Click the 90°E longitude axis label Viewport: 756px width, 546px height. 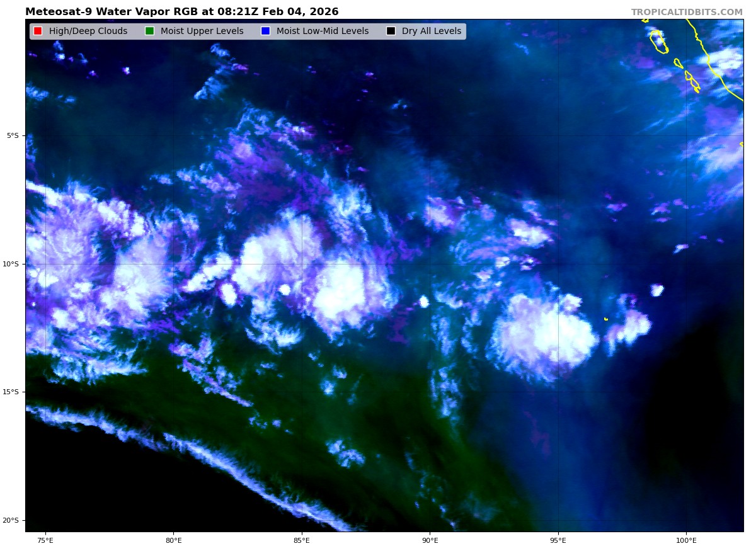point(430,540)
